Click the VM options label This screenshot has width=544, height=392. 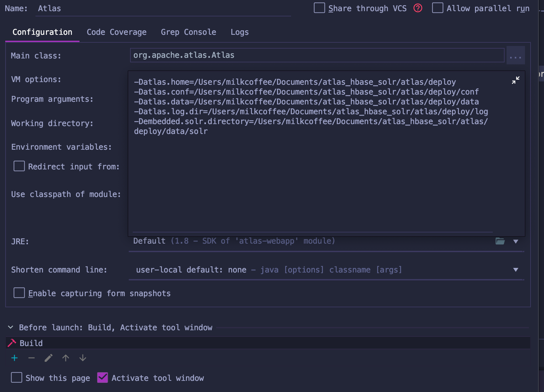point(36,79)
